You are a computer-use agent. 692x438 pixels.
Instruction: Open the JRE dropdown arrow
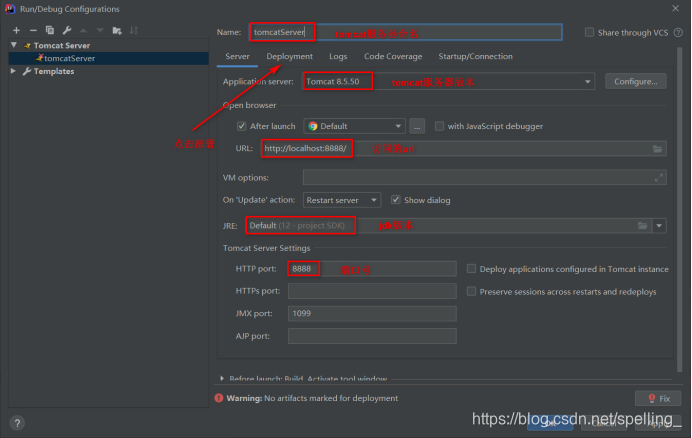coord(659,226)
